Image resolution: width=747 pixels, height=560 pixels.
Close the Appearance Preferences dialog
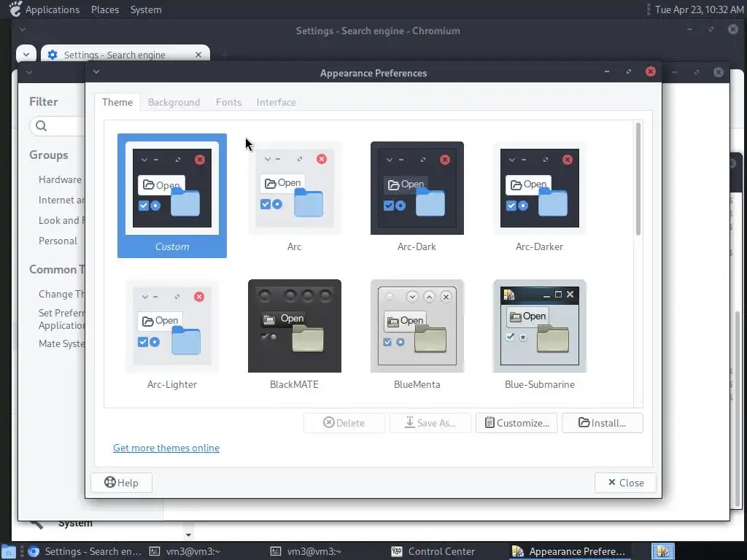(x=625, y=483)
